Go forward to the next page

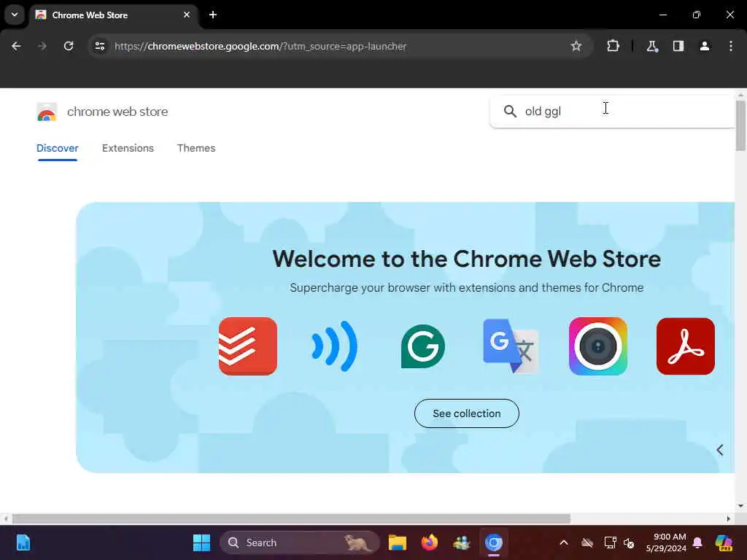(42, 46)
